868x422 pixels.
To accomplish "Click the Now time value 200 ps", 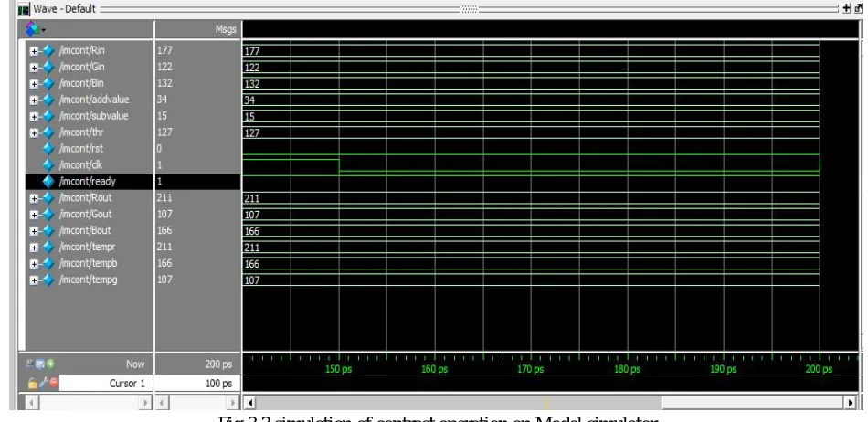I will pyautogui.click(x=218, y=364).
